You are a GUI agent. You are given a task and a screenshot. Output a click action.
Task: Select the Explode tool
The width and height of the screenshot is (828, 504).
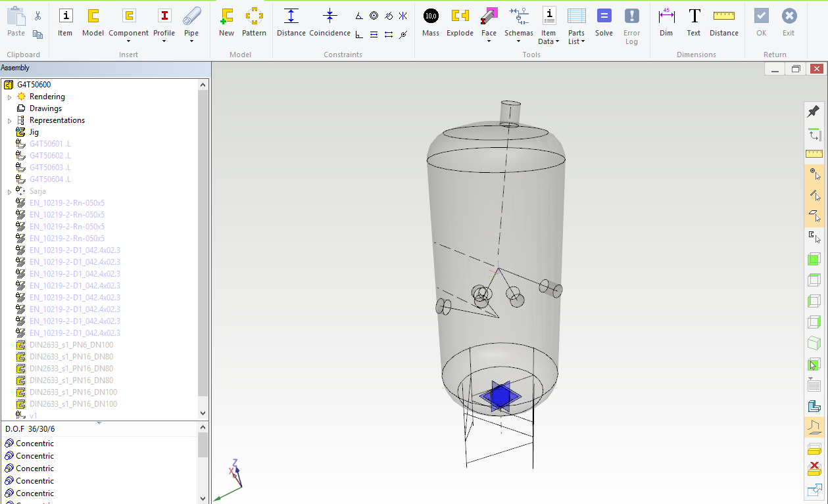460,22
